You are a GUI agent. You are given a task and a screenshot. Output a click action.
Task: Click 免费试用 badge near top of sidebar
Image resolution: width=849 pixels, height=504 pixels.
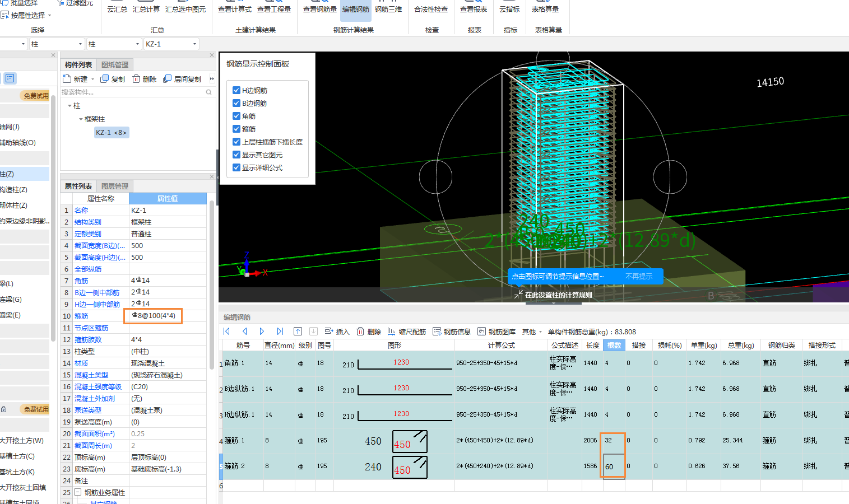tap(36, 96)
